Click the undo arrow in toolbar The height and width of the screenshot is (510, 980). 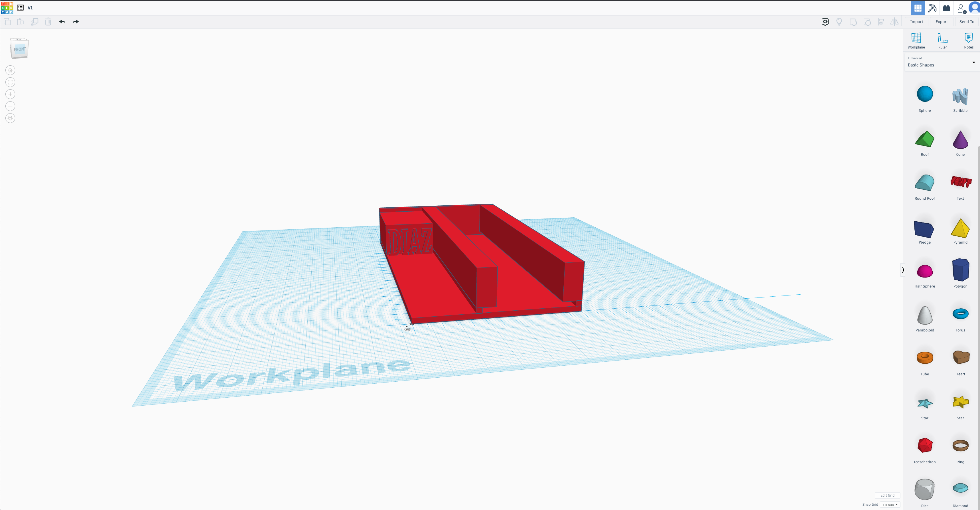click(x=62, y=22)
